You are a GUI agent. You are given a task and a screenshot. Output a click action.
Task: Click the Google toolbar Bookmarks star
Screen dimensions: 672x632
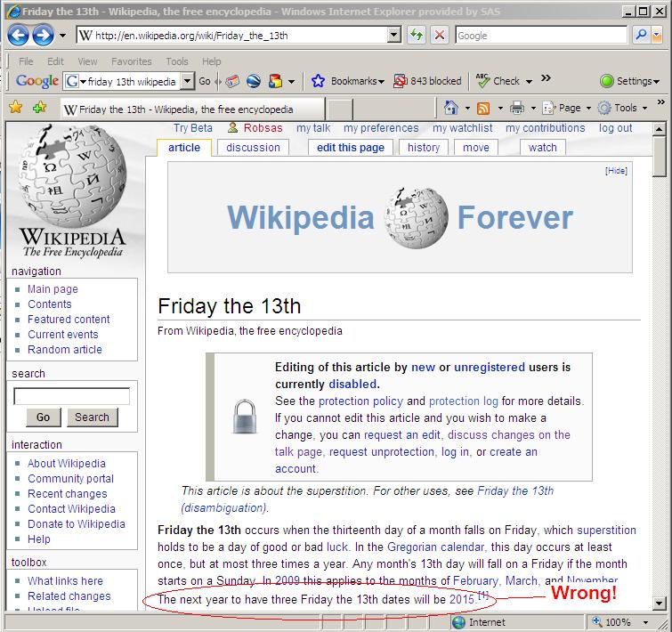tap(319, 81)
